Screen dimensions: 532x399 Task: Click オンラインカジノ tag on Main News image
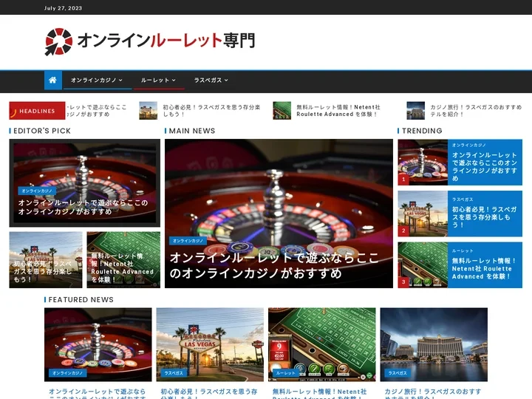click(188, 241)
